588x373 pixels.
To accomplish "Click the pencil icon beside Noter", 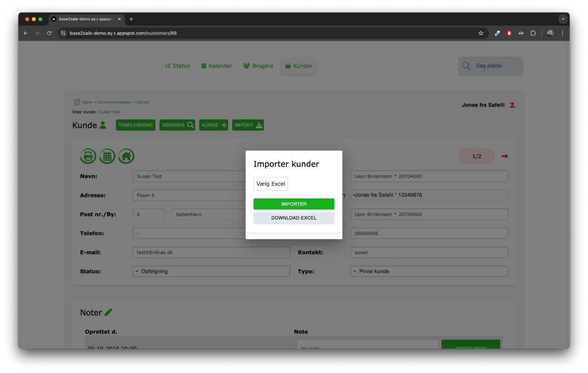I will pyautogui.click(x=108, y=312).
